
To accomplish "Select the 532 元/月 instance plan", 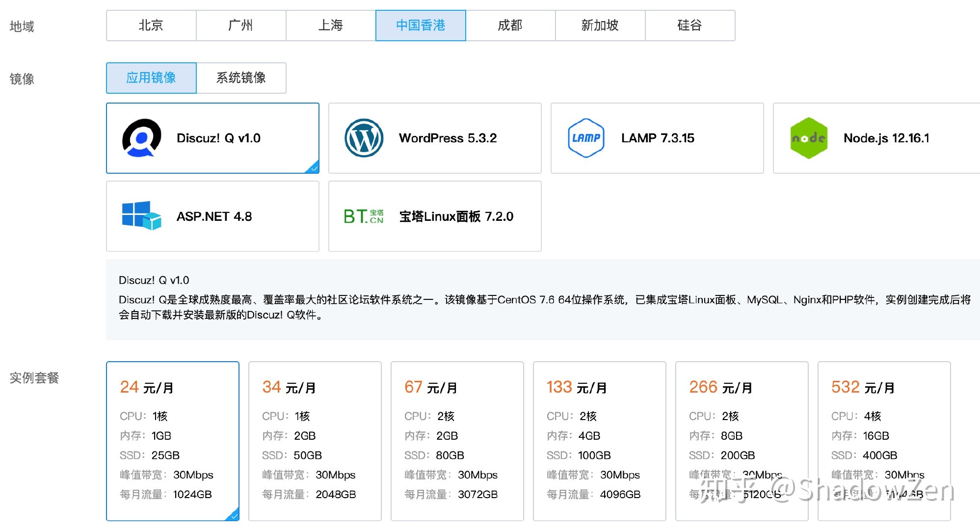I will [884, 441].
